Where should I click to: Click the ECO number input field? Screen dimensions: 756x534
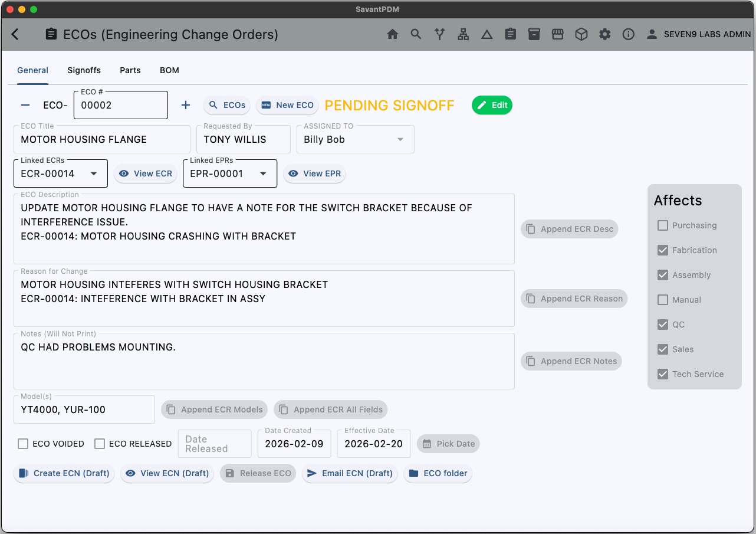[x=121, y=106]
